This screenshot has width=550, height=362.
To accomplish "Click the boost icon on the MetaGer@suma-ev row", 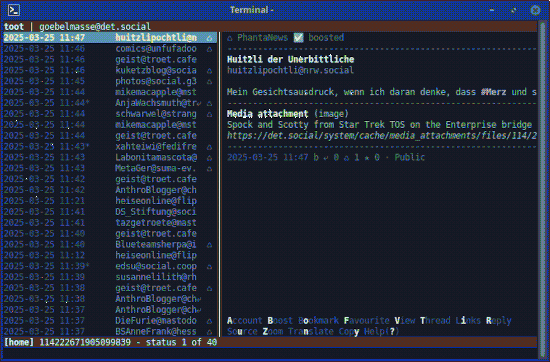I will [x=209, y=168].
